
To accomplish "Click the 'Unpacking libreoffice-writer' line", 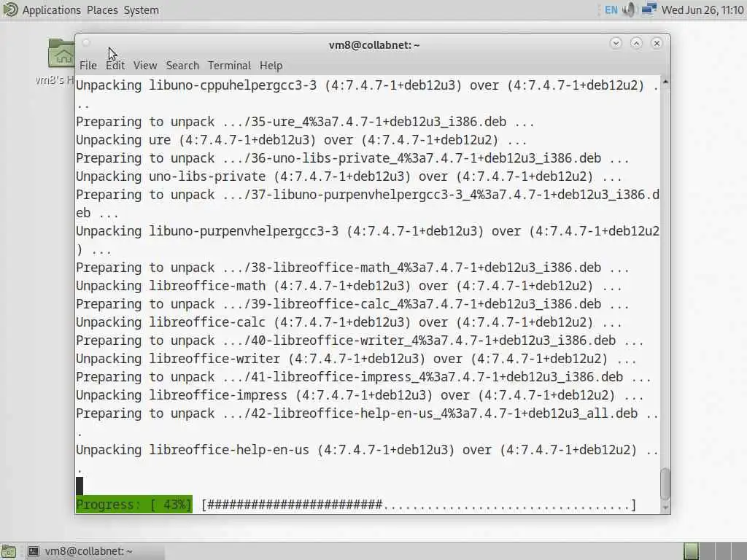I will [x=356, y=359].
